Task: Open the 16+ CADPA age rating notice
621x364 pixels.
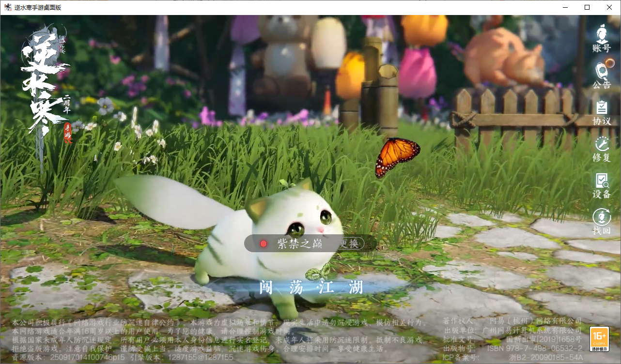Action: (x=599, y=339)
